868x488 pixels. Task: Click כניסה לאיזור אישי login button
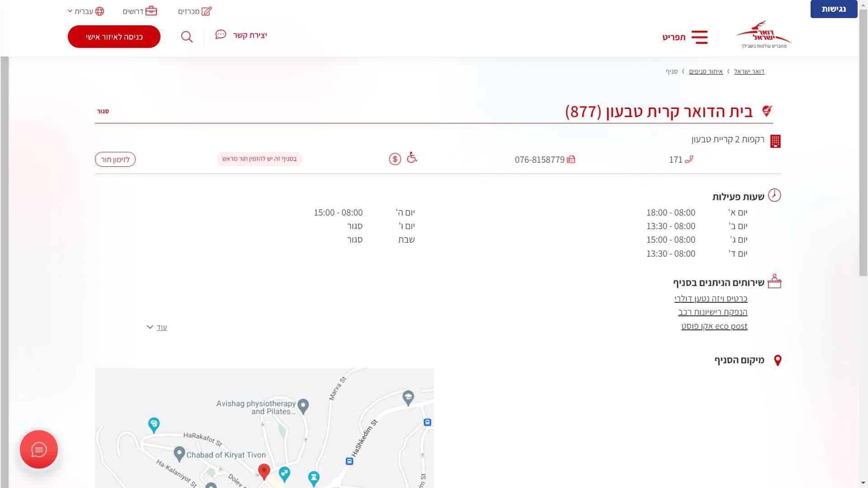[x=114, y=37]
